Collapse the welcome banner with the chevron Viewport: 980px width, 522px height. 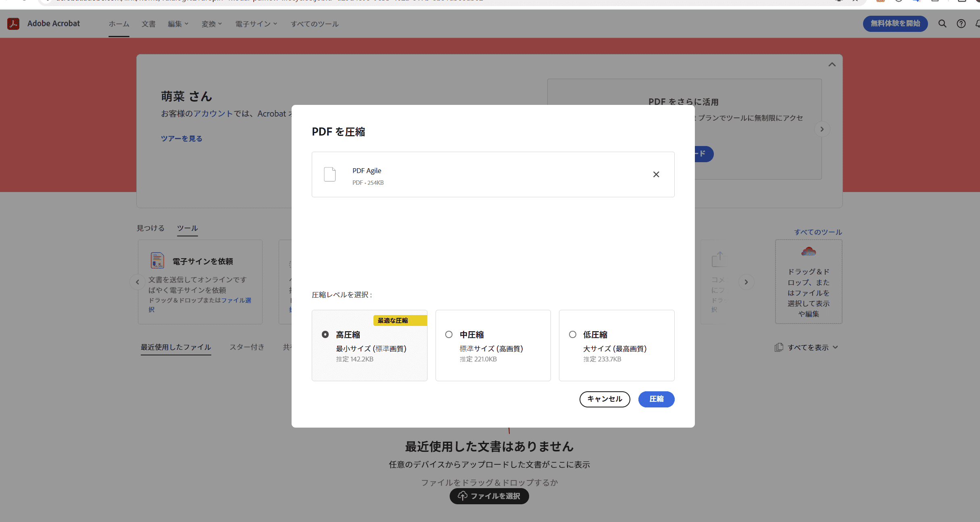pyautogui.click(x=832, y=64)
